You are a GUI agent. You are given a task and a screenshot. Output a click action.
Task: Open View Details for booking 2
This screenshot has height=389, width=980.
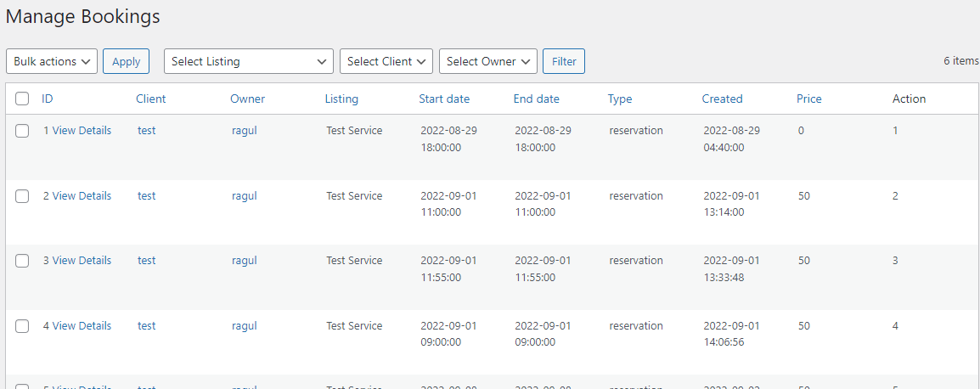pos(82,196)
